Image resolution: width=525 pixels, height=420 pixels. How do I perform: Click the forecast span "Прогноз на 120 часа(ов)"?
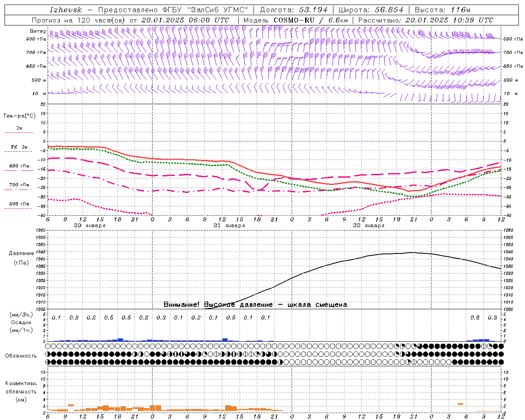(x=79, y=20)
